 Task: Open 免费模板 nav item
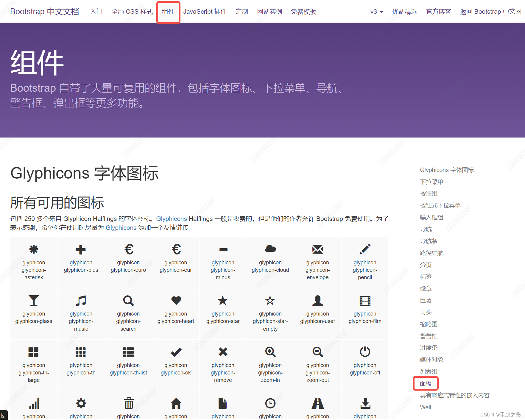[303, 12]
